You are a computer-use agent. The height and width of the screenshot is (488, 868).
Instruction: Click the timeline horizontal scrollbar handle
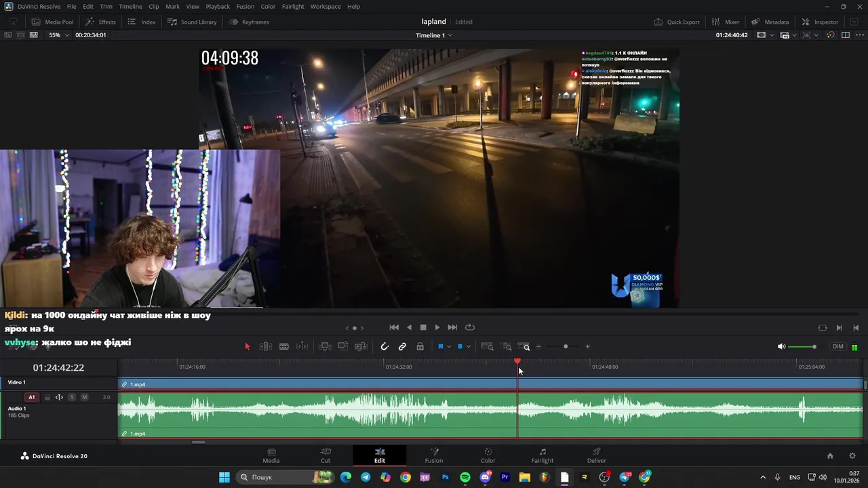tap(198, 442)
